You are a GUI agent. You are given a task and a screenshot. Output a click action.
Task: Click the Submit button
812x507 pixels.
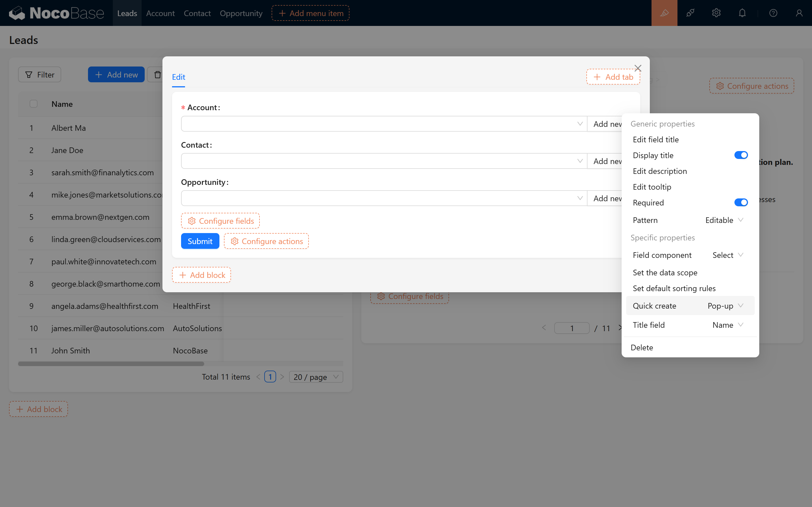tap(200, 241)
